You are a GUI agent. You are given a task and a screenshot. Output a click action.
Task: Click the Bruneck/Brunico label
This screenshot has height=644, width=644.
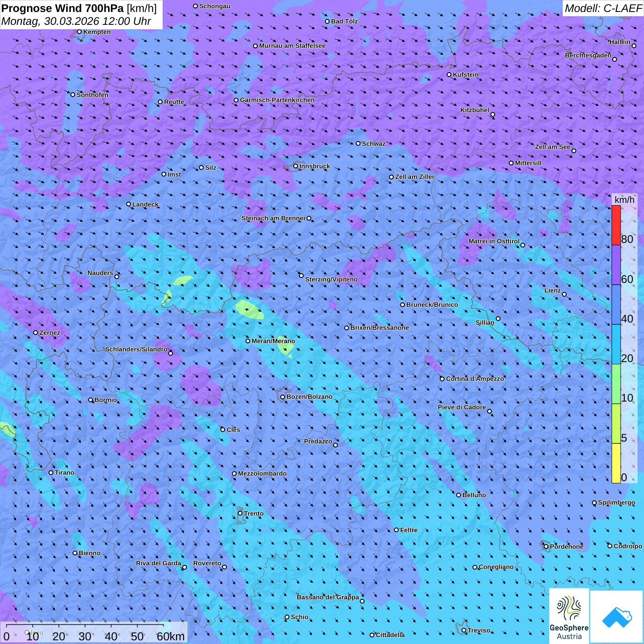pos(432,305)
